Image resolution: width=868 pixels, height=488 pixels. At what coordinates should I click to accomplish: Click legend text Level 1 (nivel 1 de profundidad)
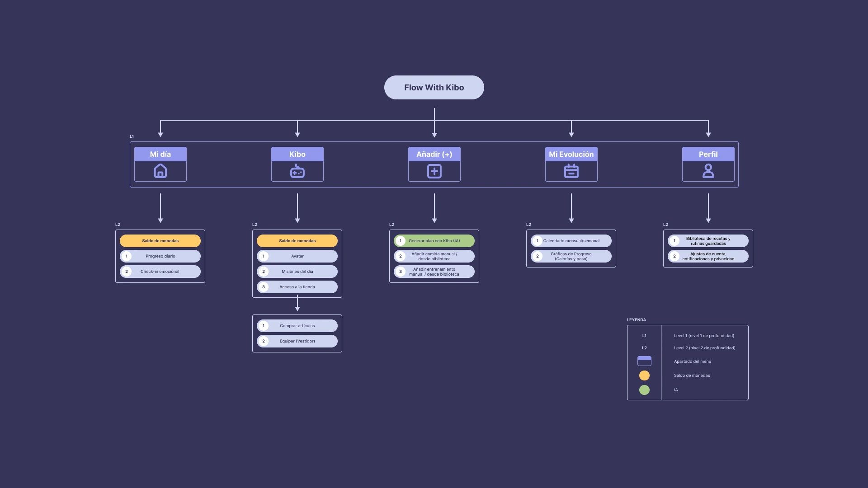[x=704, y=336]
